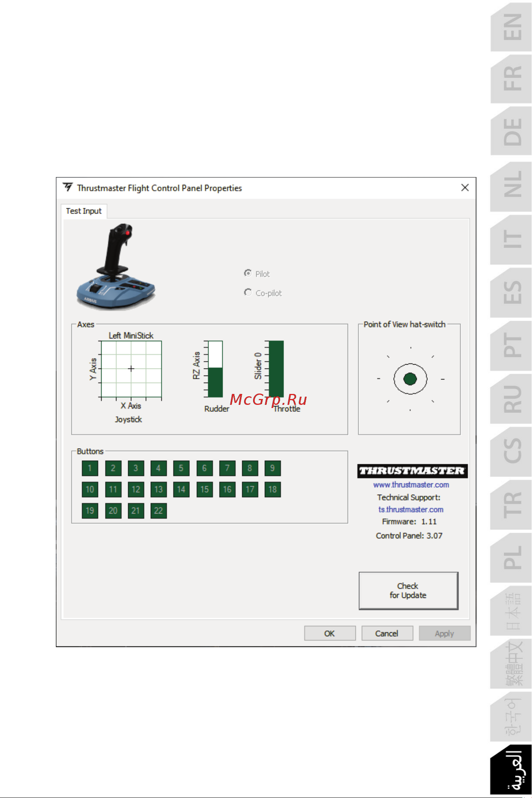Viewport: 532px width, 798px height.
Task: Click the Apply button
Action: 445,633
